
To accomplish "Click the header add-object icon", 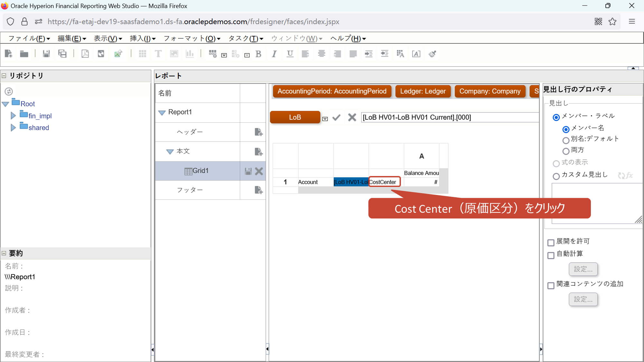I will click(259, 132).
